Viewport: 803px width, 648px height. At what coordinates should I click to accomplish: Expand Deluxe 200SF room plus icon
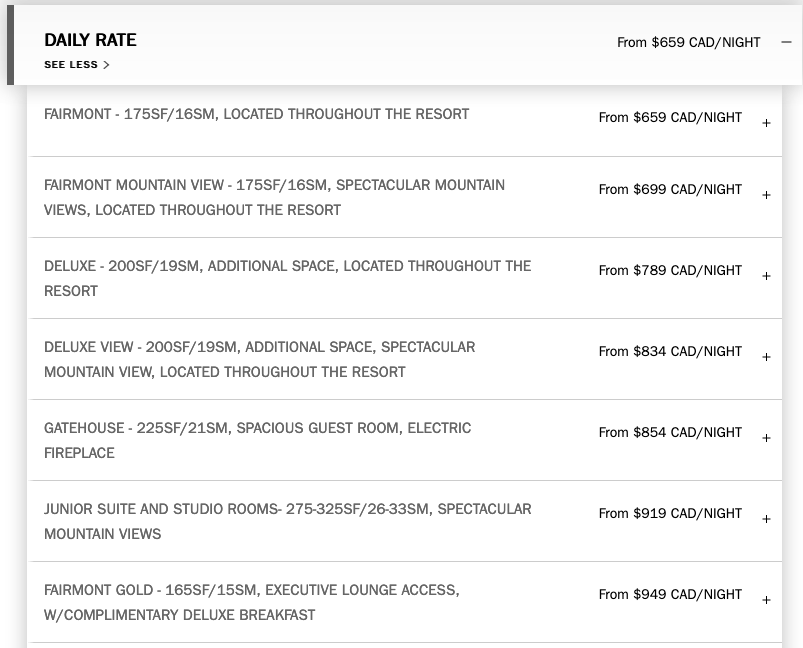pyautogui.click(x=766, y=276)
